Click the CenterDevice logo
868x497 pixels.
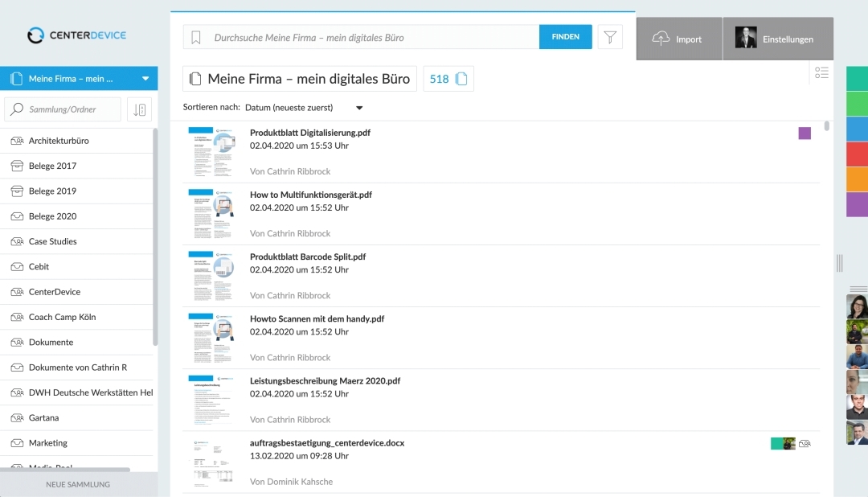point(77,35)
